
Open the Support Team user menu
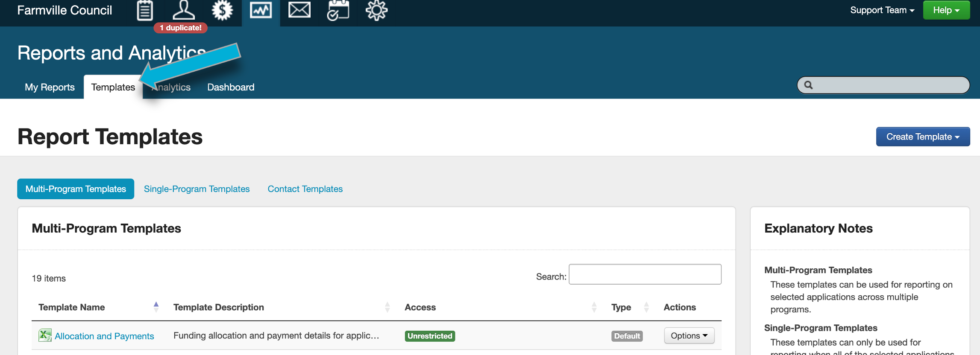click(x=882, y=10)
